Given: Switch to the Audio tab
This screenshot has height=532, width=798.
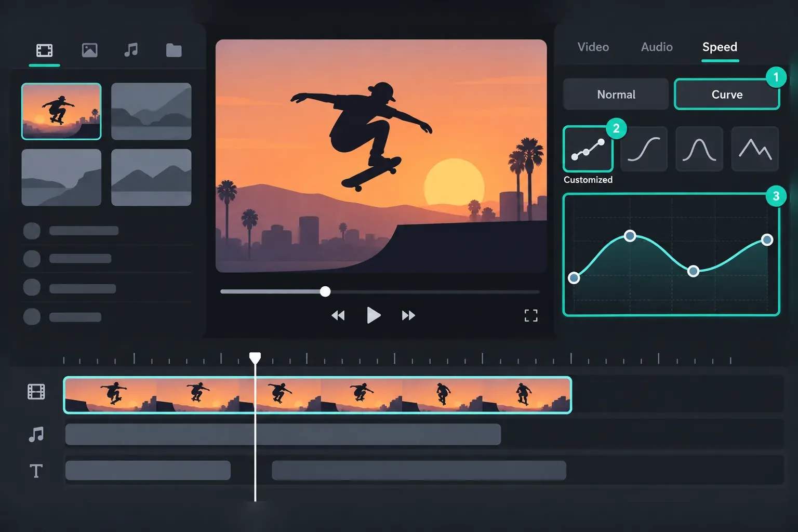Looking at the screenshot, I should (x=657, y=47).
